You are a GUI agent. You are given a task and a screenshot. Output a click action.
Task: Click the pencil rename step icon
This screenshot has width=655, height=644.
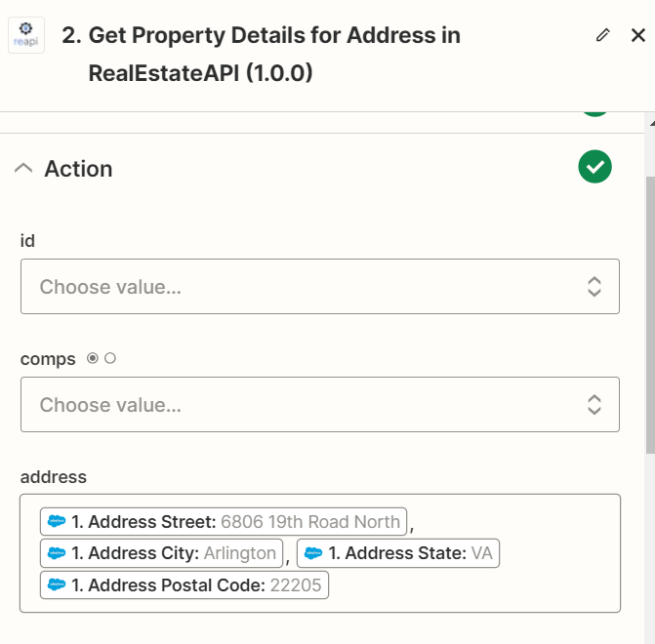(602, 35)
